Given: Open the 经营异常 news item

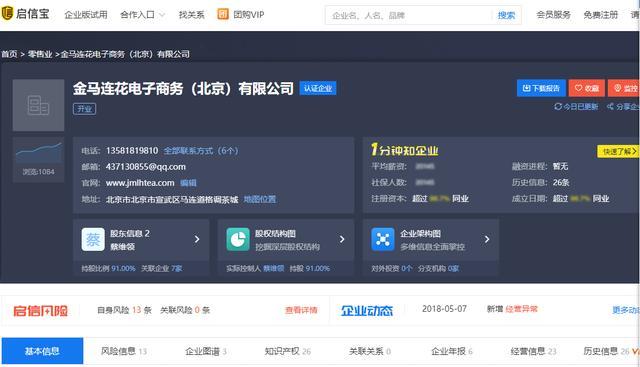Looking at the screenshot, I should [522, 309].
